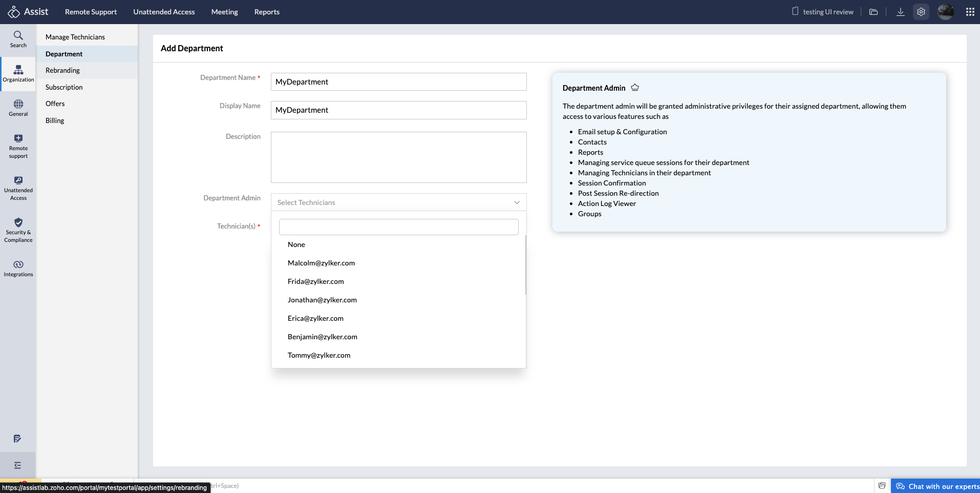The height and width of the screenshot is (493, 980).
Task: Open Manage Technicians settings page
Action: [75, 37]
